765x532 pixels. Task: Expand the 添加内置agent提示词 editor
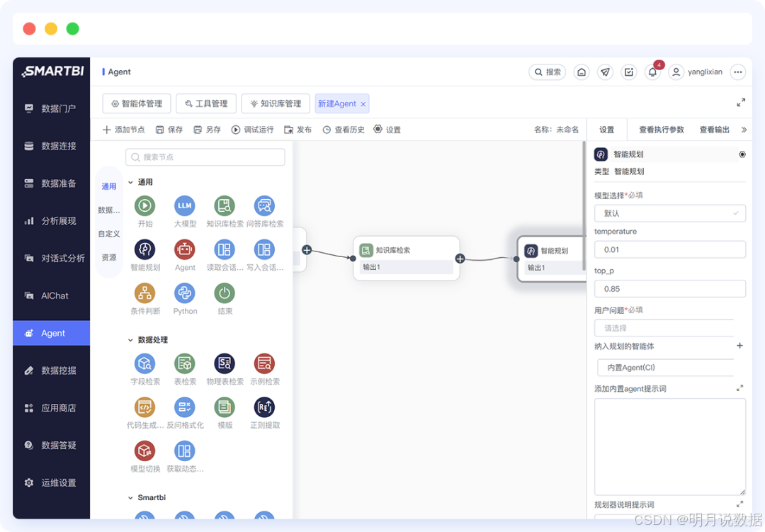(x=739, y=388)
